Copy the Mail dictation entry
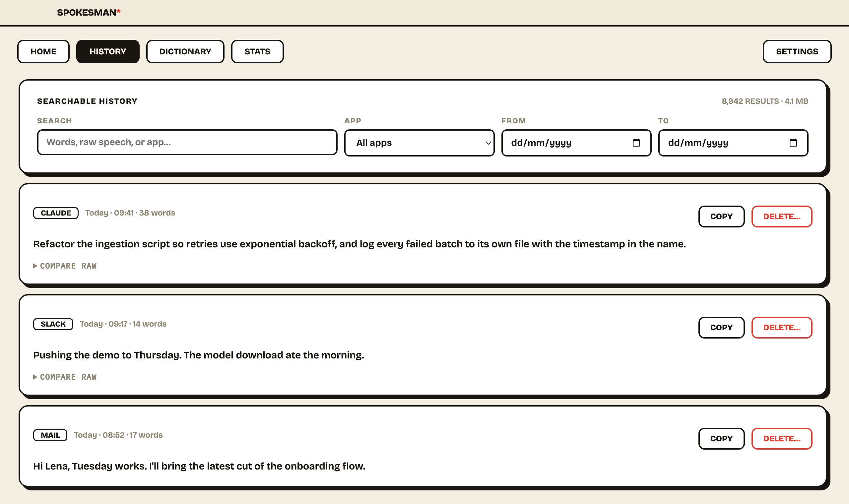Image resolution: width=849 pixels, height=504 pixels. click(721, 438)
